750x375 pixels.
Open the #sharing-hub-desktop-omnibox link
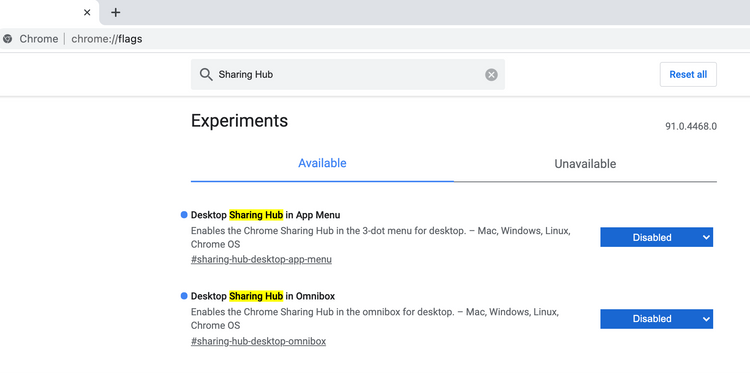click(x=258, y=341)
